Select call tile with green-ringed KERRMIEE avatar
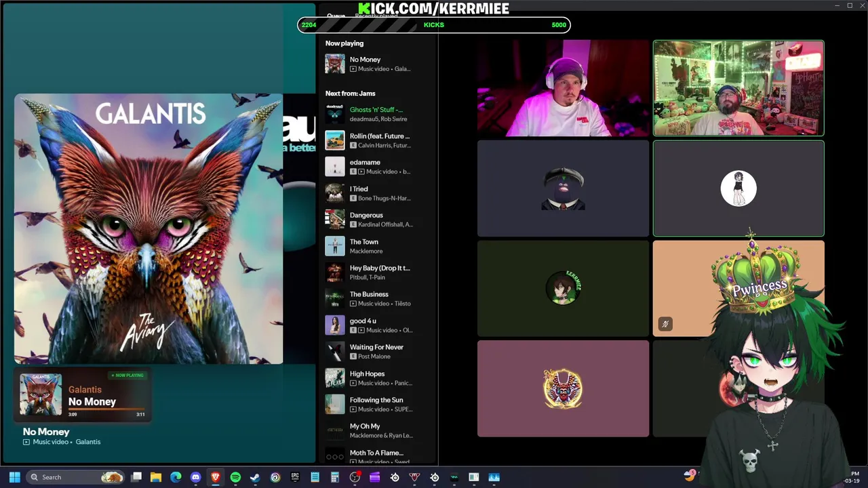 click(563, 289)
